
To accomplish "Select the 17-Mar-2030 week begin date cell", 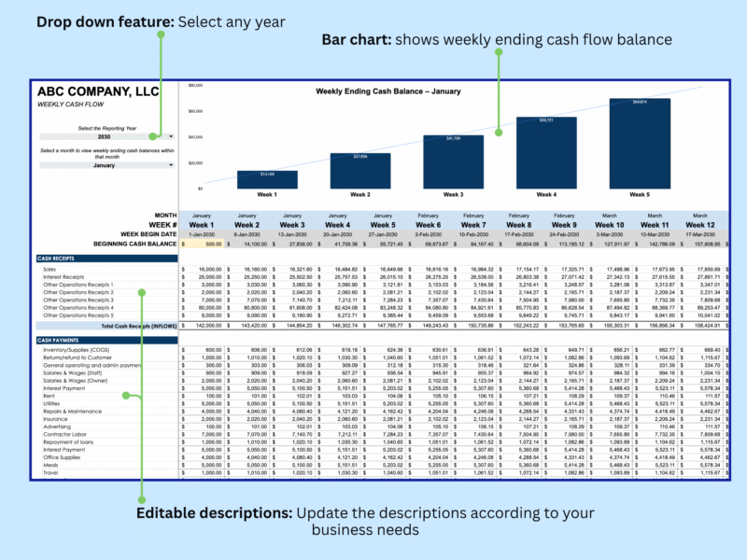I will coord(700,234).
